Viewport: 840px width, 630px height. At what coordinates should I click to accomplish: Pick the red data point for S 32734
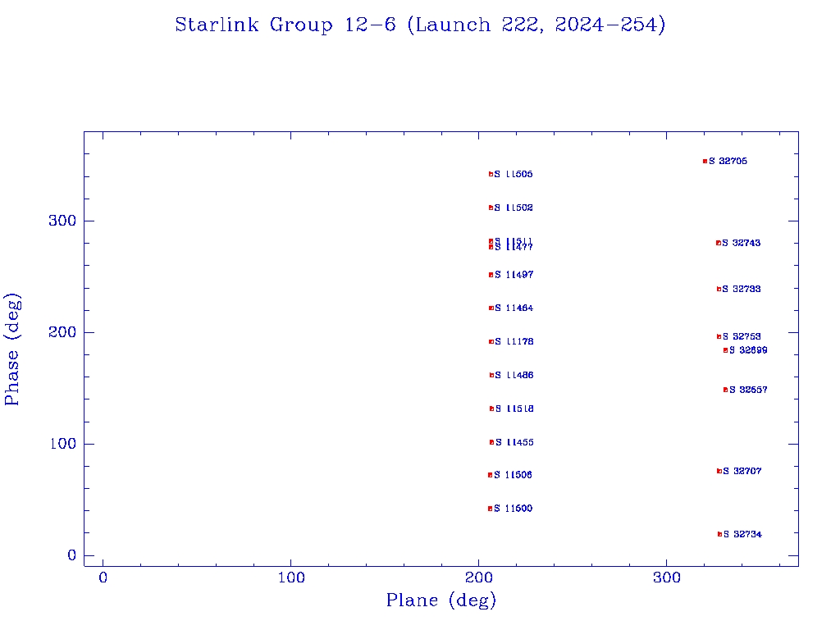(x=719, y=534)
